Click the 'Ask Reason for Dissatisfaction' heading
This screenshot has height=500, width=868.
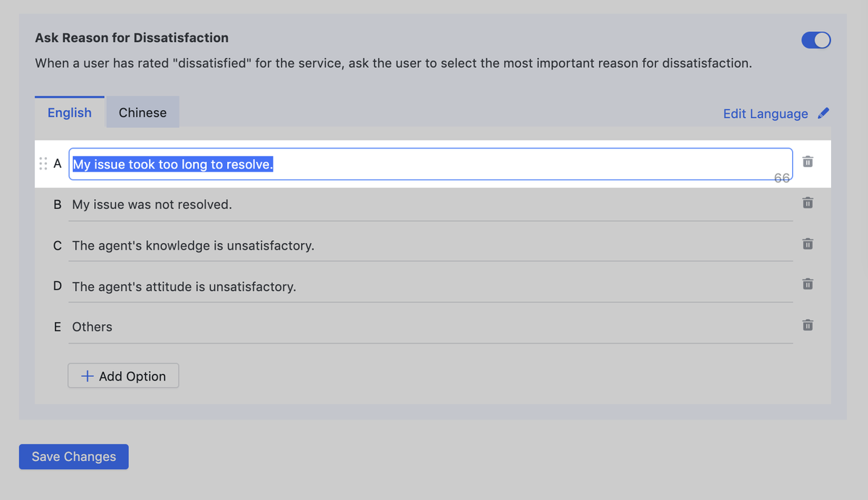(x=132, y=38)
